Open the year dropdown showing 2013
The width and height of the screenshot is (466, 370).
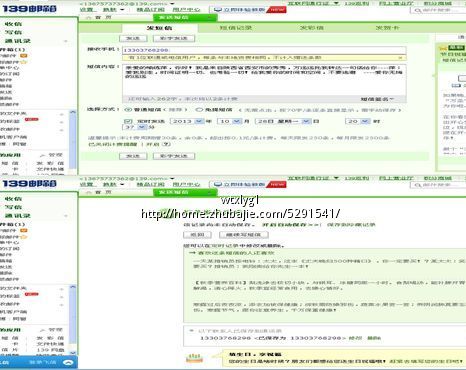tap(199, 121)
